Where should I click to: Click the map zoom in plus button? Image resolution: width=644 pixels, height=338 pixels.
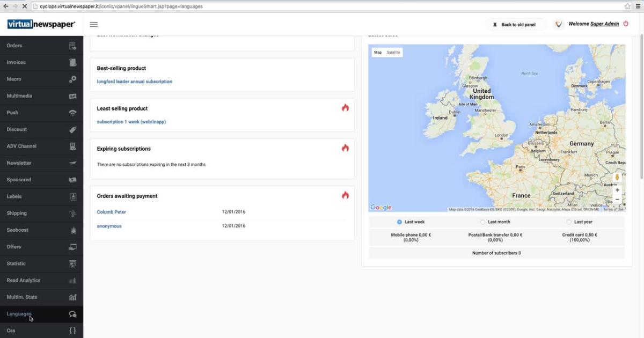[x=617, y=190]
